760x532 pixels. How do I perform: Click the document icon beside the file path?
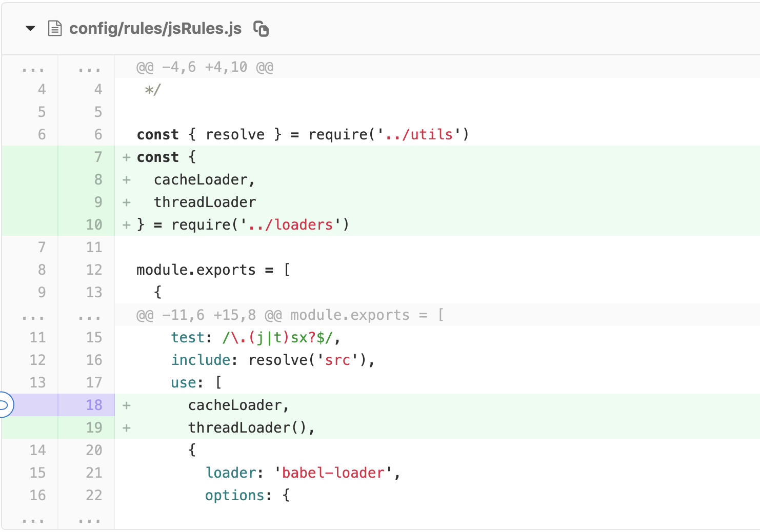coord(55,29)
